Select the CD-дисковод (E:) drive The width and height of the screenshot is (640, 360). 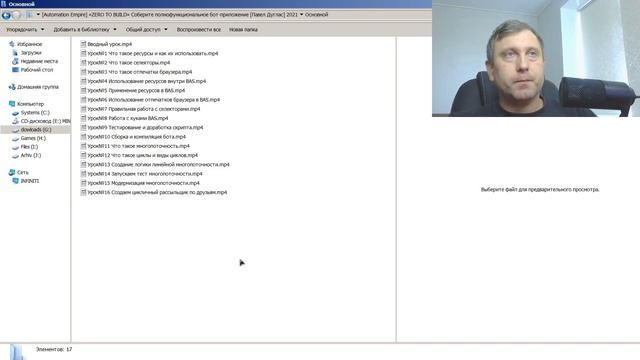click(45, 121)
